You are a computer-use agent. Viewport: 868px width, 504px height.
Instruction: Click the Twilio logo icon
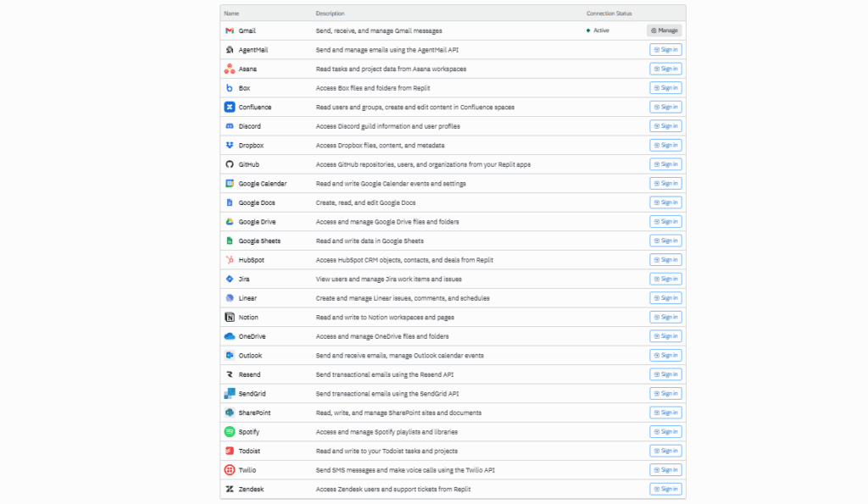pyautogui.click(x=229, y=470)
